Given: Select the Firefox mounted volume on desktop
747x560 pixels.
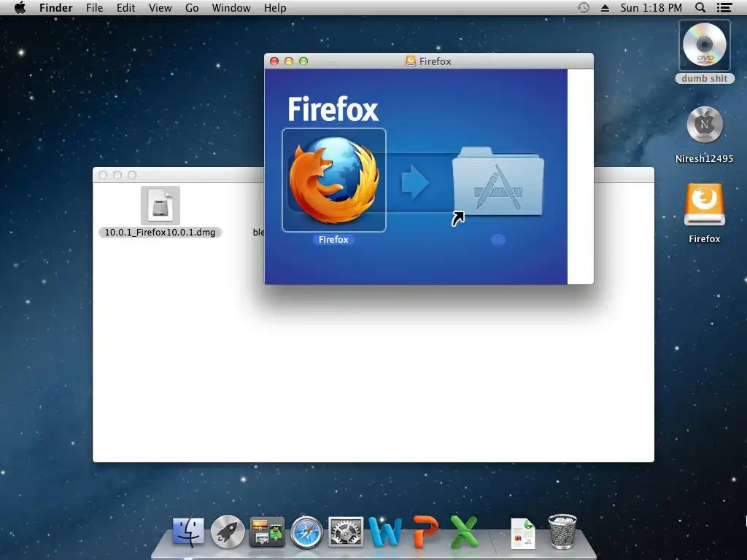Looking at the screenshot, I should click(704, 205).
